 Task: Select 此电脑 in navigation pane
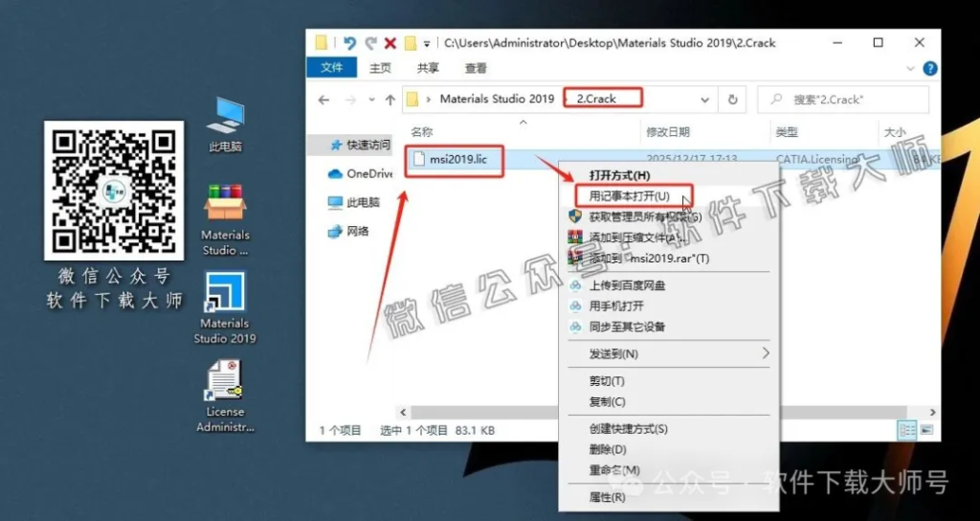tap(355, 203)
